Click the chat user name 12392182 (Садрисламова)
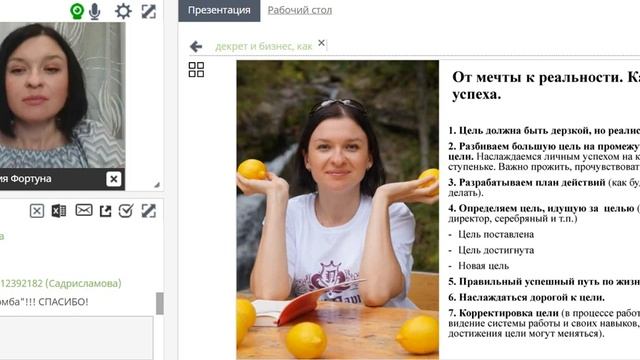Image resolution: width=640 pixels, height=360 pixels. click(60, 283)
